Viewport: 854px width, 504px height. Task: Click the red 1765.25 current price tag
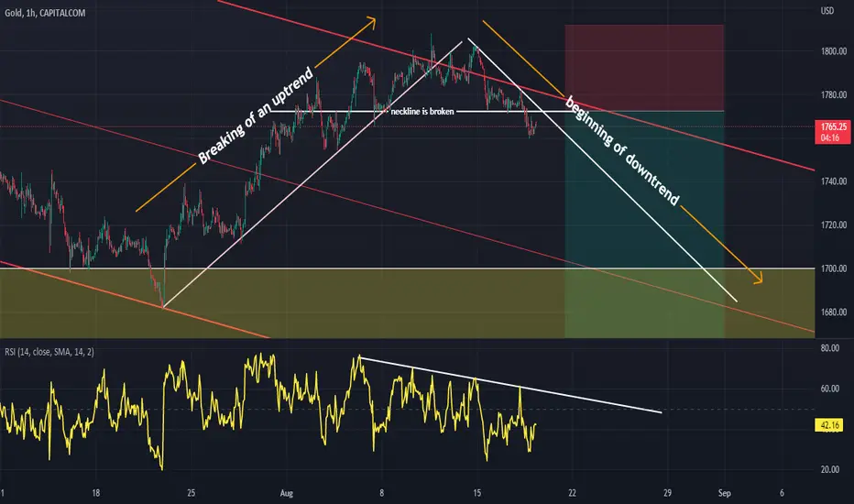[x=833, y=132]
